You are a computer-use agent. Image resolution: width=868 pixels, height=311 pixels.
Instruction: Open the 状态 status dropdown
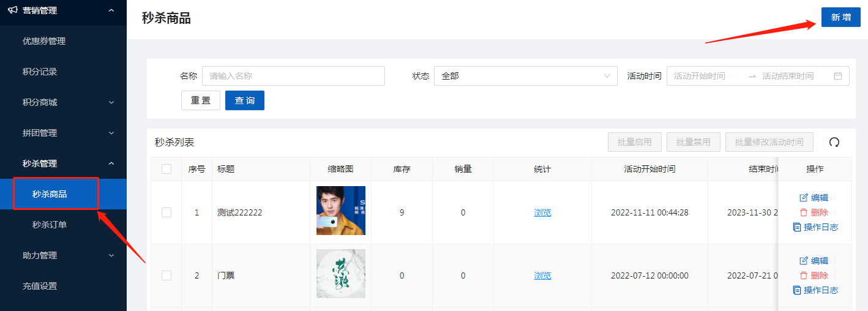[525, 76]
